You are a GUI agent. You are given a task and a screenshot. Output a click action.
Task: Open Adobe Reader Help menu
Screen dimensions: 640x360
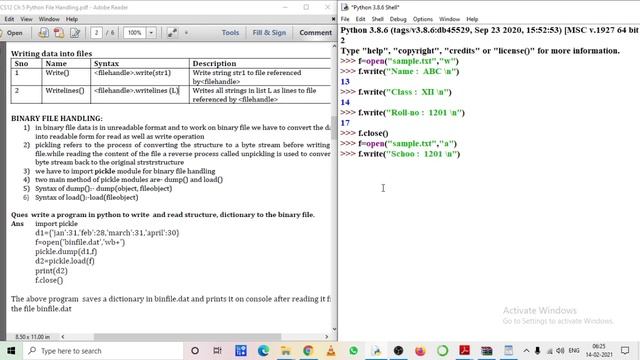(72, 19)
